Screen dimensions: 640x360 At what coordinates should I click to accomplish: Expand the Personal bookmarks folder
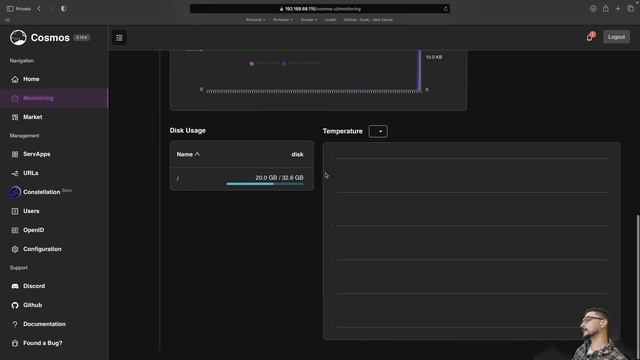coord(256,20)
